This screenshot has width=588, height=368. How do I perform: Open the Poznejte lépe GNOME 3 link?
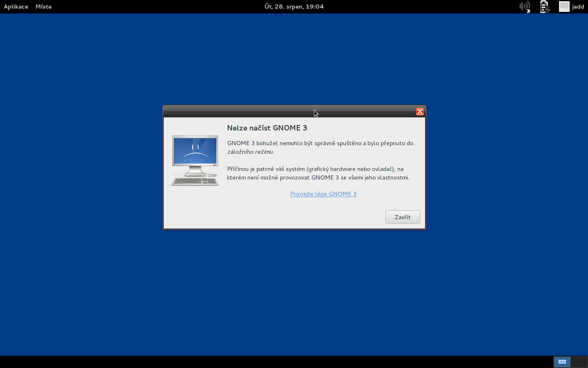point(323,194)
